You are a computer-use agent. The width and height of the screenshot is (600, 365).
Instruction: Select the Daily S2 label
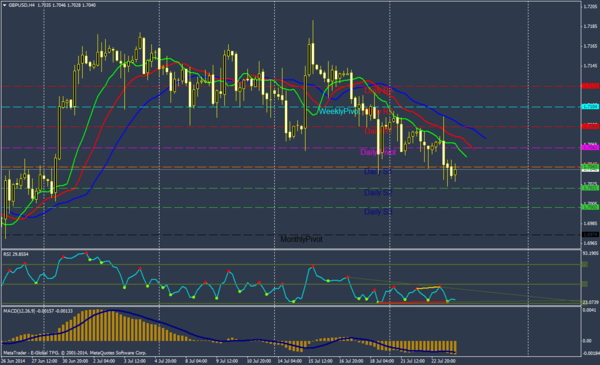[x=378, y=192]
